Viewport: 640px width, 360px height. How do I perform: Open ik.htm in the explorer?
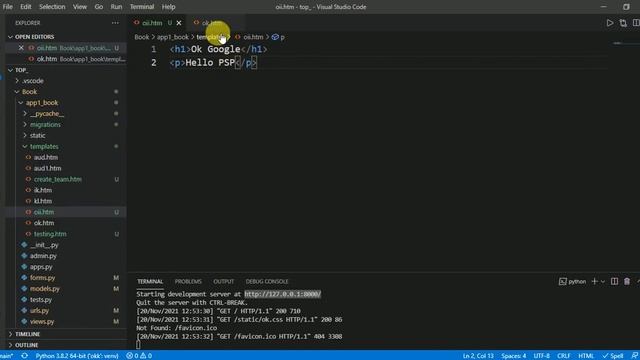click(42, 190)
